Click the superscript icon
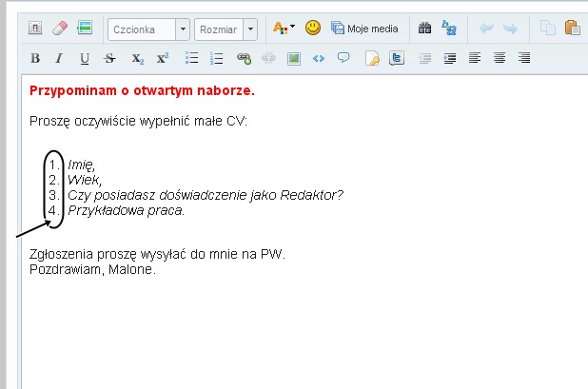This screenshot has height=389, width=588. (162, 58)
